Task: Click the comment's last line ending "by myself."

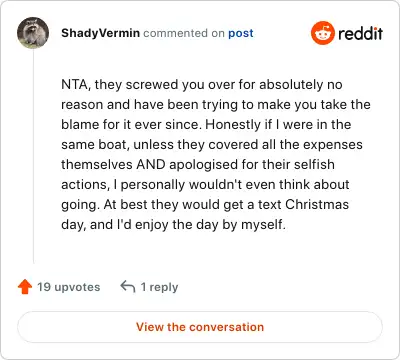Action: pos(173,225)
